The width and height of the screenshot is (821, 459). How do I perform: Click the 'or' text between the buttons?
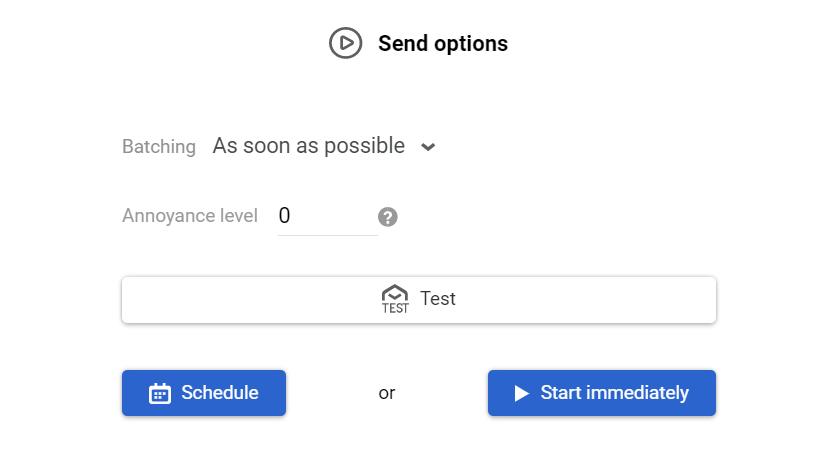[x=387, y=393]
